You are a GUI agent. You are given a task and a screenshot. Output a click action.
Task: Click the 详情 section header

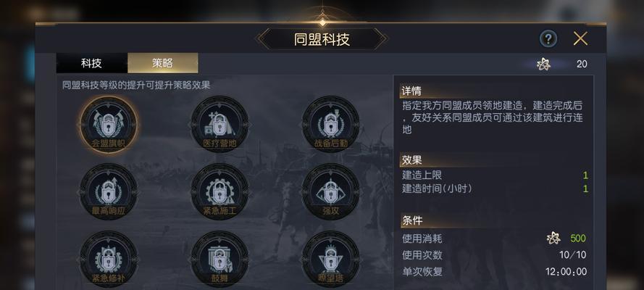411,91
